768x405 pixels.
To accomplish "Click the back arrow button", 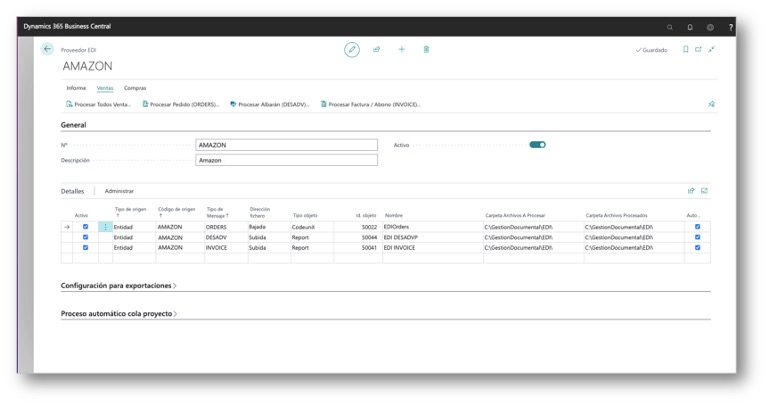I will (47, 49).
